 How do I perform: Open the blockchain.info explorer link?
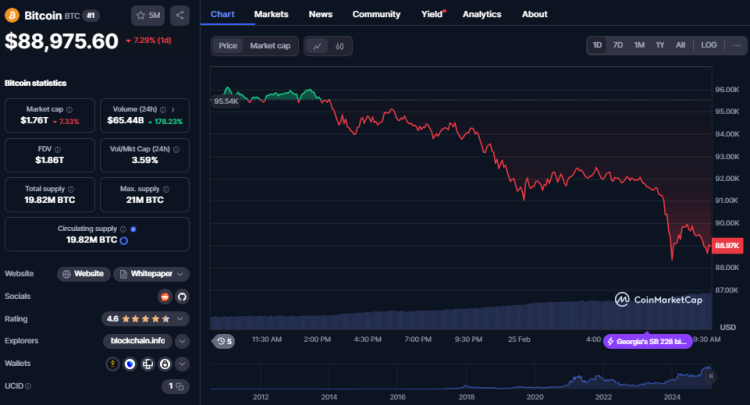[137, 341]
